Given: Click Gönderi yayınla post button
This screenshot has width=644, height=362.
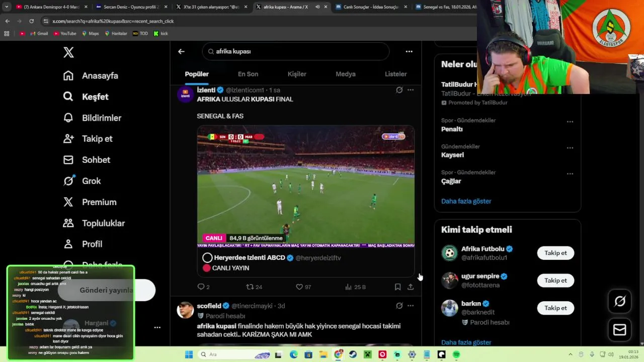Looking at the screenshot, I should coord(106,290).
